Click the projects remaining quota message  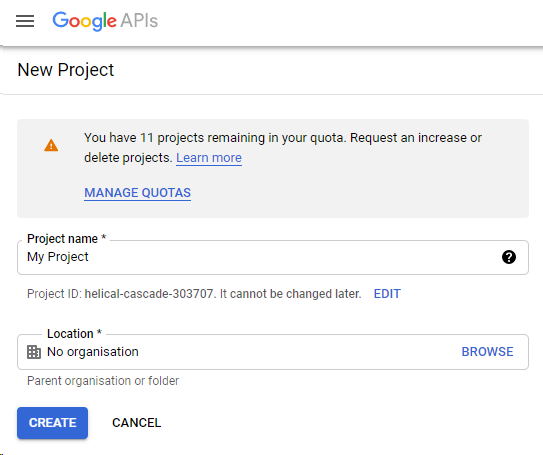[x=283, y=148]
